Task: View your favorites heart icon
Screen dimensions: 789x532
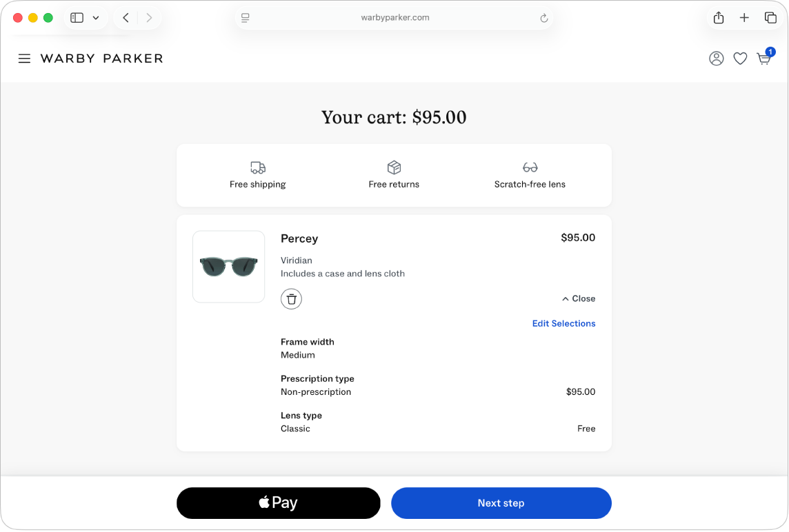Action: tap(740, 59)
